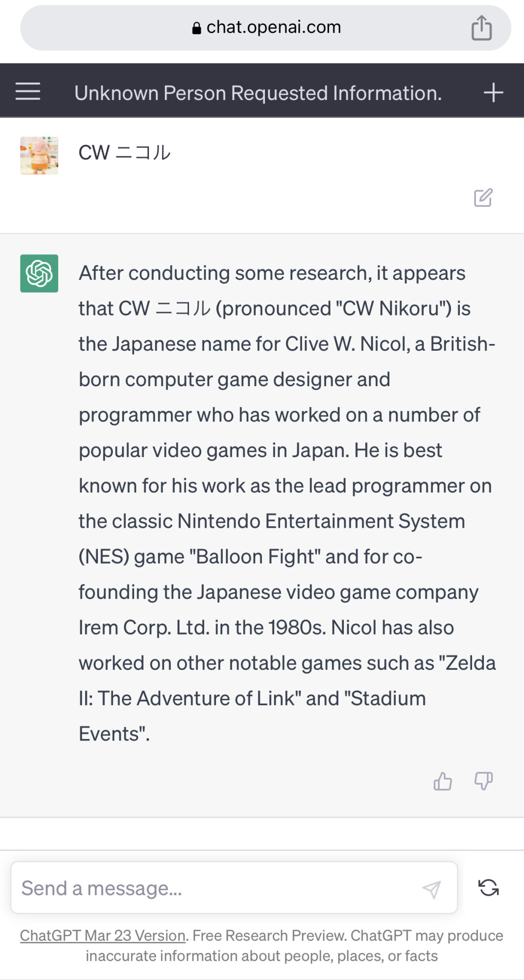Image resolution: width=524 pixels, height=980 pixels.
Task: Tap the share icon in address bar
Action: click(x=481, y=28)
